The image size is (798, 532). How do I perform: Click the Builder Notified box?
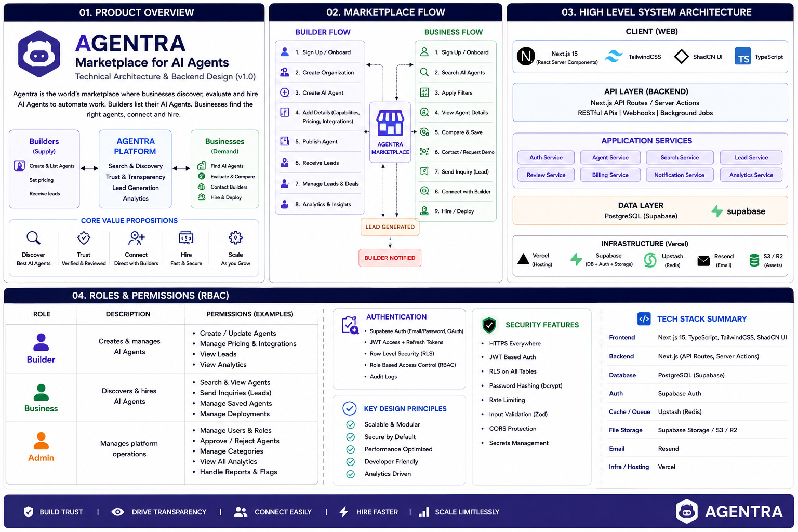click(x=390, y=258)
